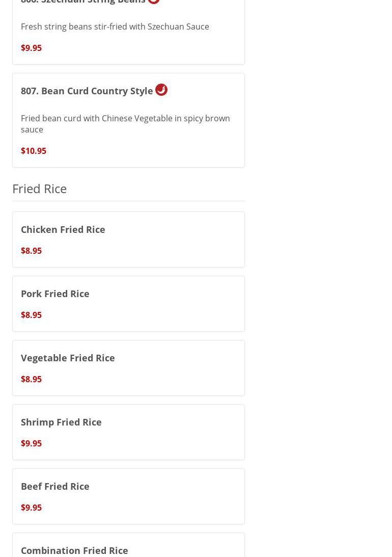Screen dimensions: 392x557
Task: Click the $8.95 price under Pork Fried Rice
Action: pyautogui.click(x=31, y=315)
